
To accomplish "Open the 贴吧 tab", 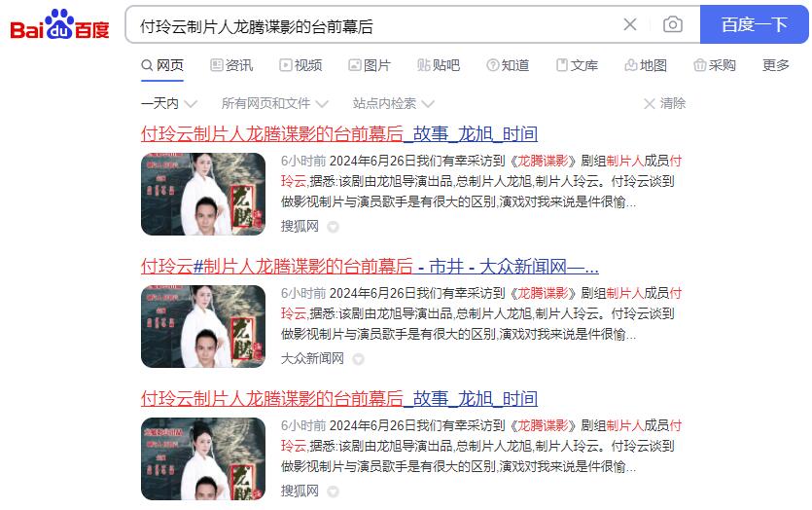I will tap(439, 65).
